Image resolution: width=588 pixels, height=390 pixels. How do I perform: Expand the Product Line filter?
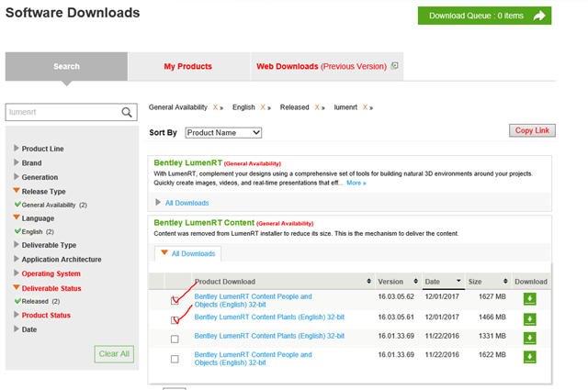click(17, 148)
